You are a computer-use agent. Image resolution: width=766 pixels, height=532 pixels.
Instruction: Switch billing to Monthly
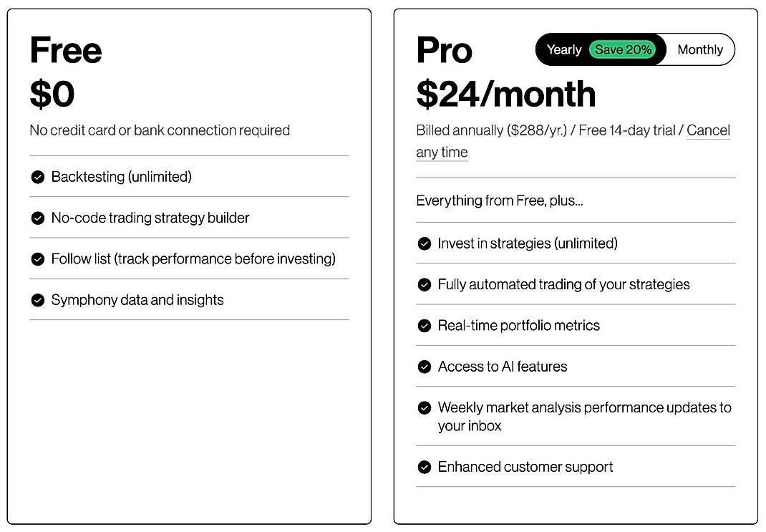point(700,49)
